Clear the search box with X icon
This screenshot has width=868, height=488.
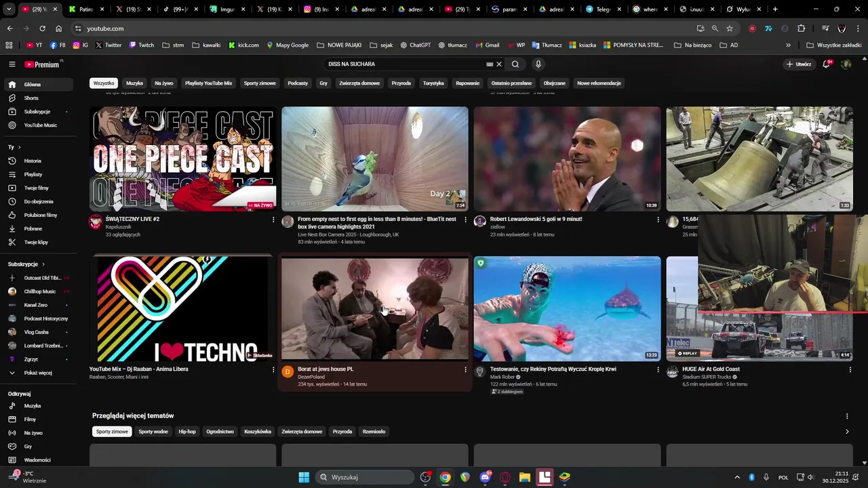499,64
